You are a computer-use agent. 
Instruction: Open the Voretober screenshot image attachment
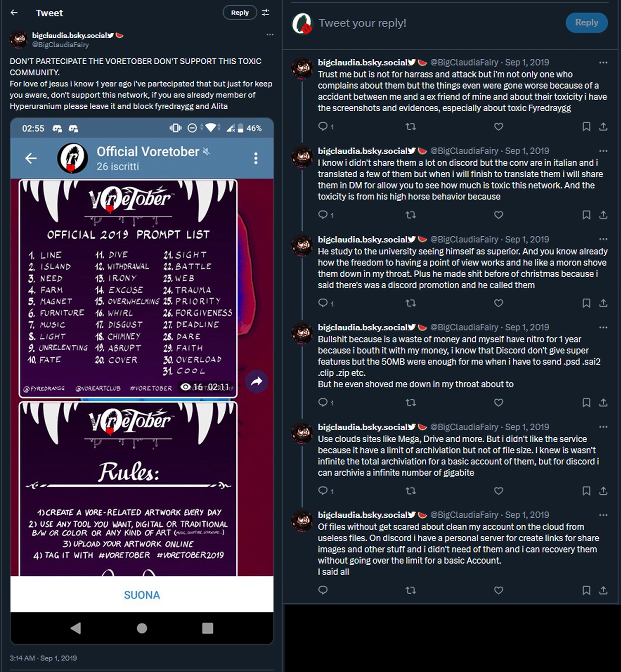tap(142, 381)
